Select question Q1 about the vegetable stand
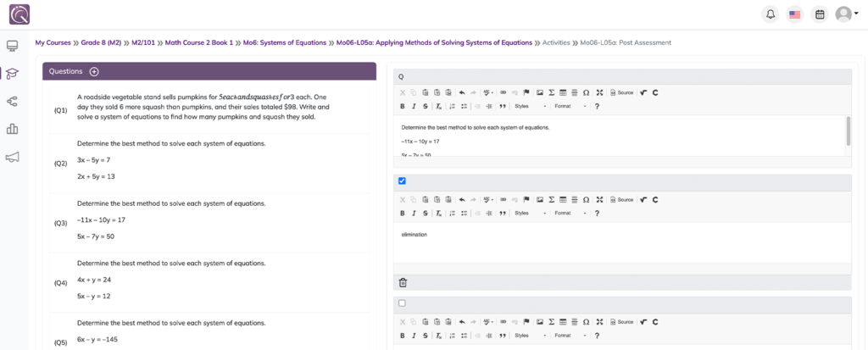 (x=209, y=110)
